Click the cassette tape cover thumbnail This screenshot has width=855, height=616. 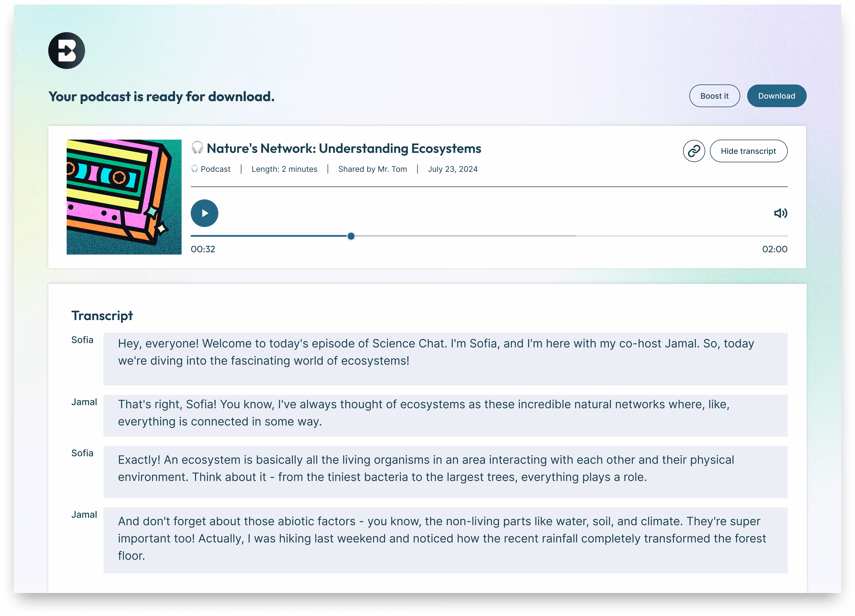(x=124, y=197)
